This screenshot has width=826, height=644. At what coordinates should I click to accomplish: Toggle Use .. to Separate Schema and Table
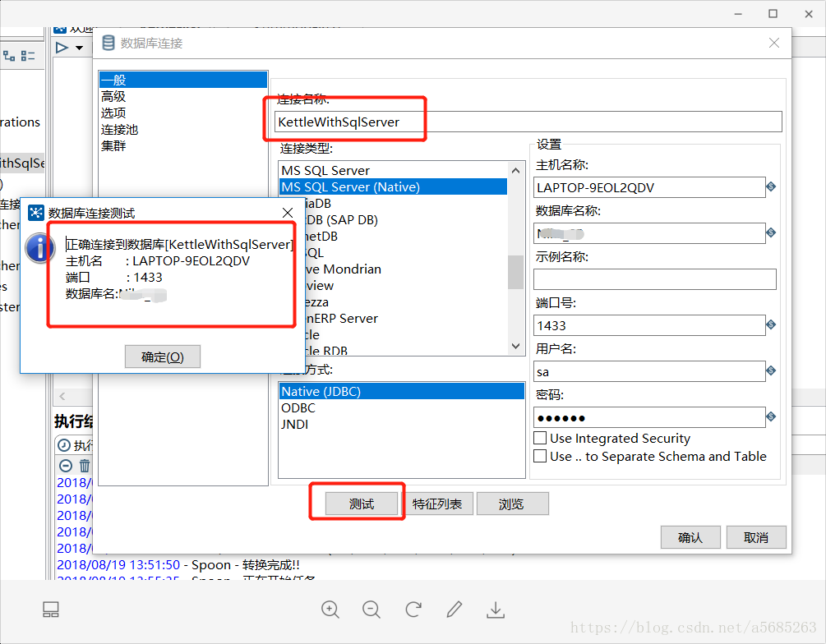click(x=540, y=456)
